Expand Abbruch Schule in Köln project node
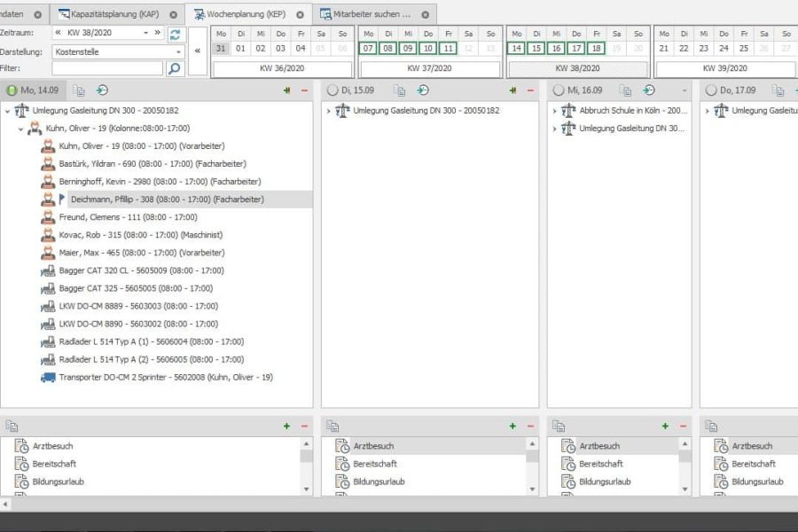The width and height of the screenshot is (798, 532). [x=554, y=111]
